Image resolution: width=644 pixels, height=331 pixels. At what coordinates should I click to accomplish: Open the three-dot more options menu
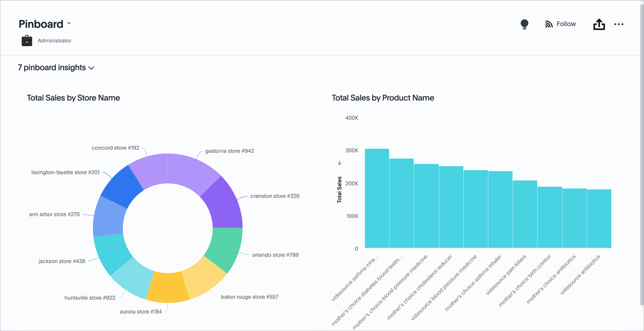[619, 25]
